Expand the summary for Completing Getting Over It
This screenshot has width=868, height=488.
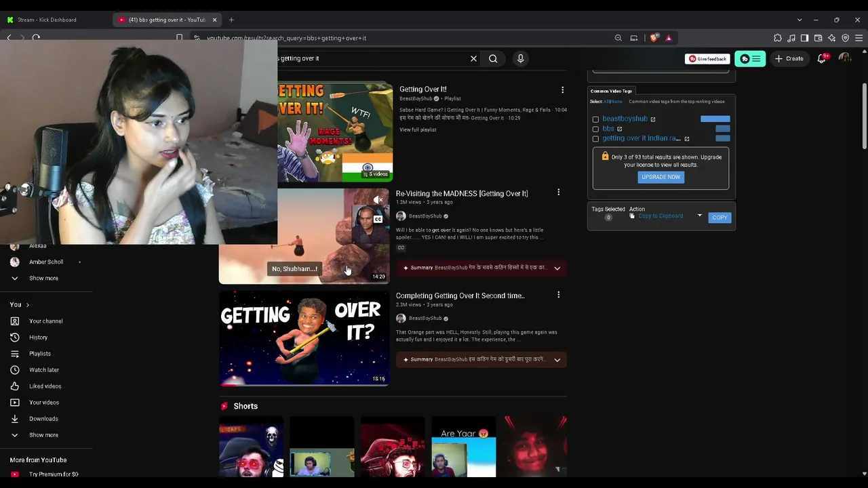[x=557, y=359]
